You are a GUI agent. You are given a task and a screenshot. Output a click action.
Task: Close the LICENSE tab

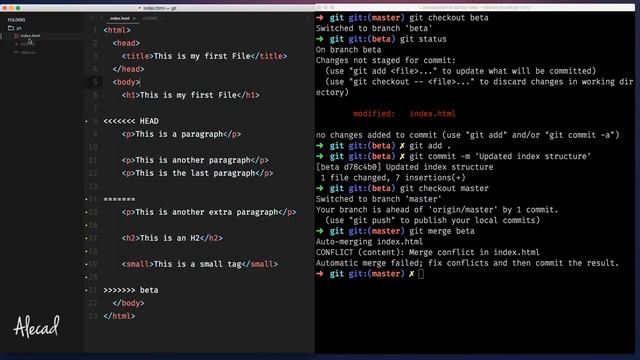162,18
